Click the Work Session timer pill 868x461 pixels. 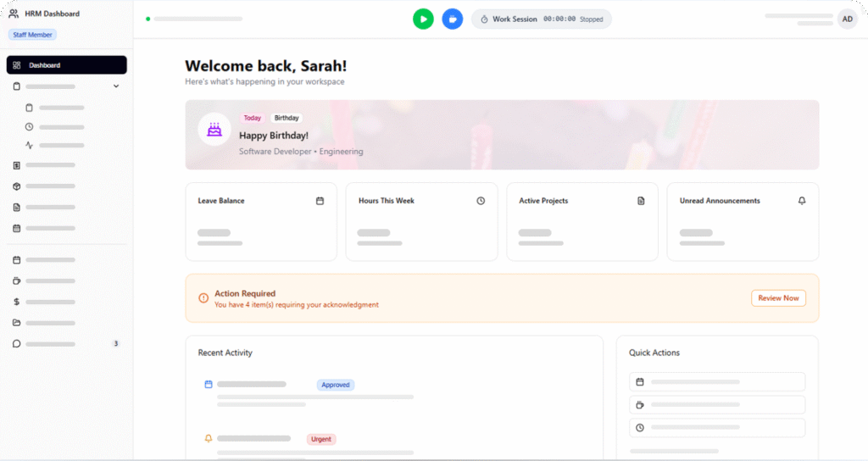[x=541, y=19]
